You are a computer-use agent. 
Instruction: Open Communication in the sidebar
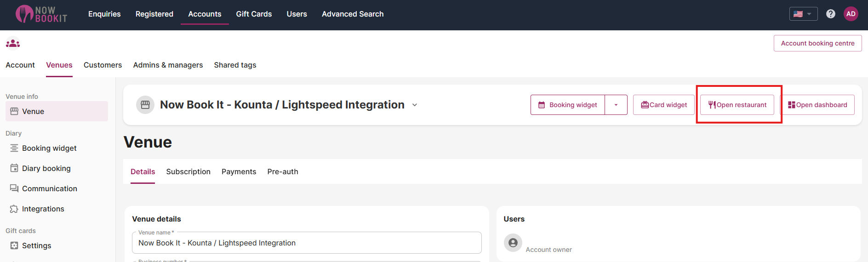click(49, 188)
